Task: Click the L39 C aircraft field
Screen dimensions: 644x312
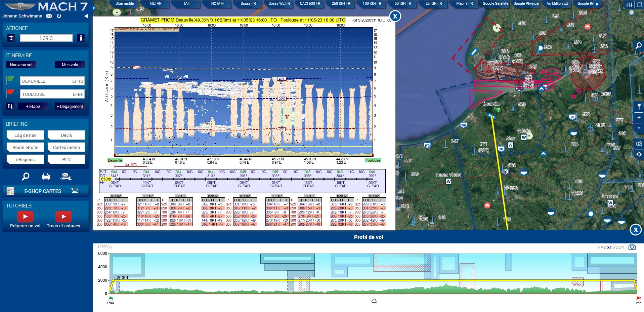Action: click(46, 38)
